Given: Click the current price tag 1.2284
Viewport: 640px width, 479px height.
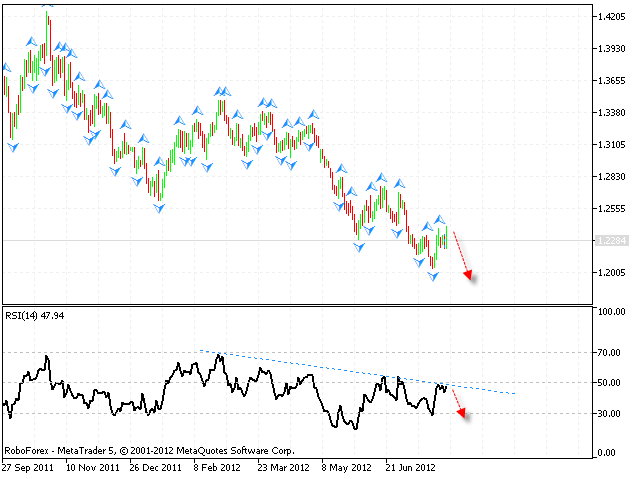Looking at the screenshot, I should pyautogui.click(x=608, y=240).
